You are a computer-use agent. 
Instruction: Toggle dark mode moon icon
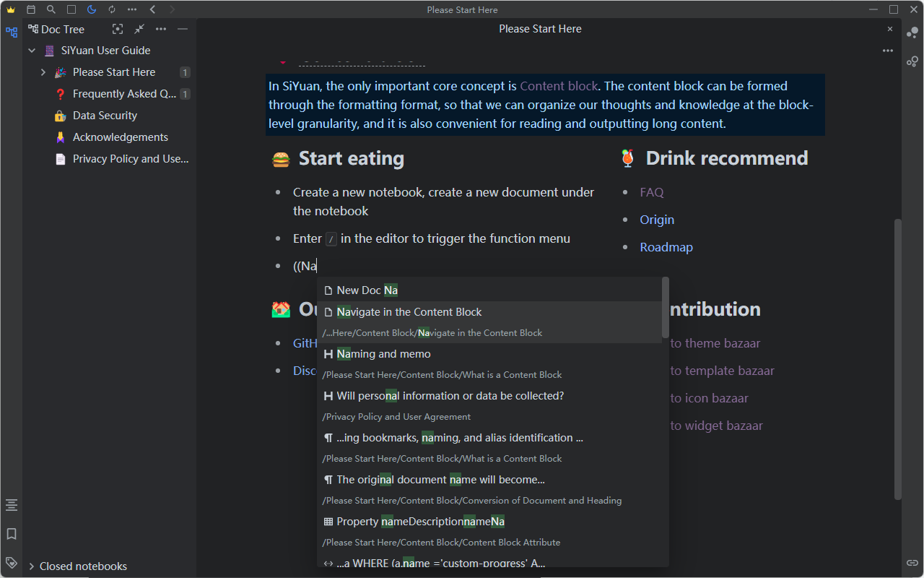91,9
